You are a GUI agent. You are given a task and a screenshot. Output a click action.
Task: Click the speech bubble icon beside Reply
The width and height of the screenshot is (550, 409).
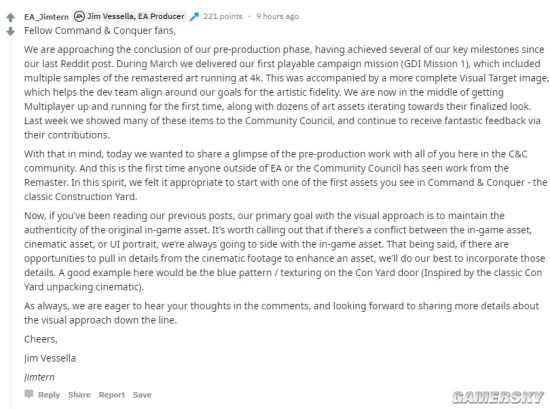(29, 394)
